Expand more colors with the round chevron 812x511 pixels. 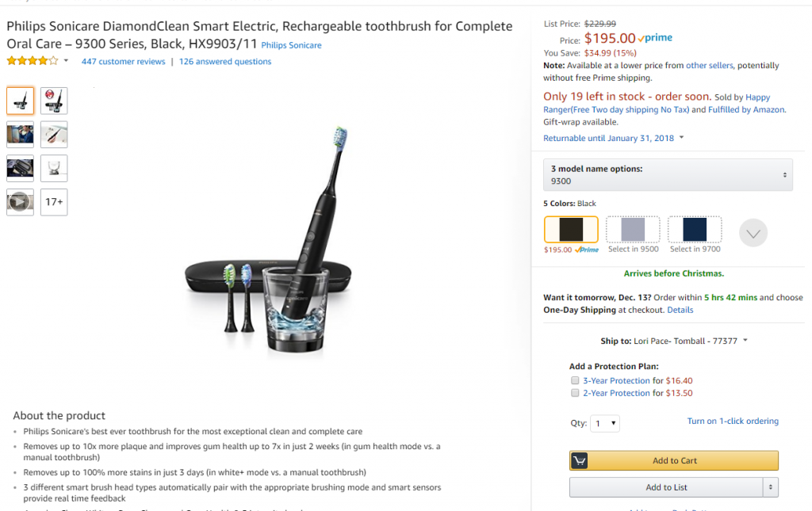(753, 233)
